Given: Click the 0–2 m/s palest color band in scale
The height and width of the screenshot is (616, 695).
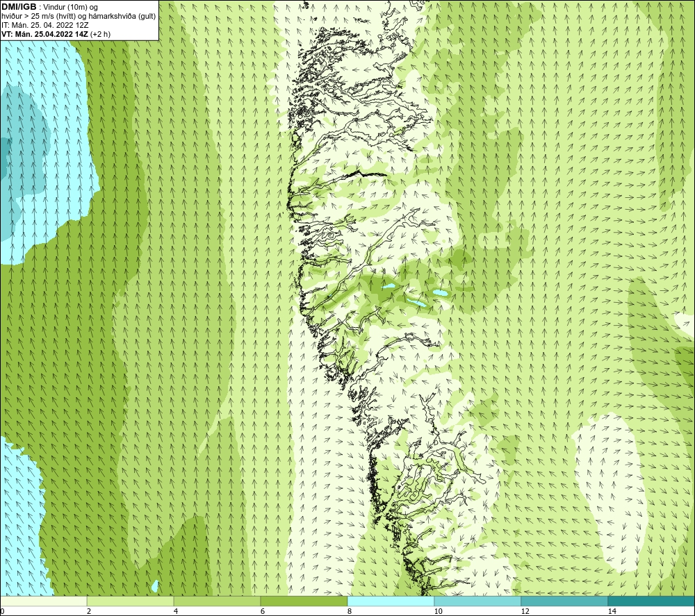Looking at the screenshot, I should tap(43, 601).
